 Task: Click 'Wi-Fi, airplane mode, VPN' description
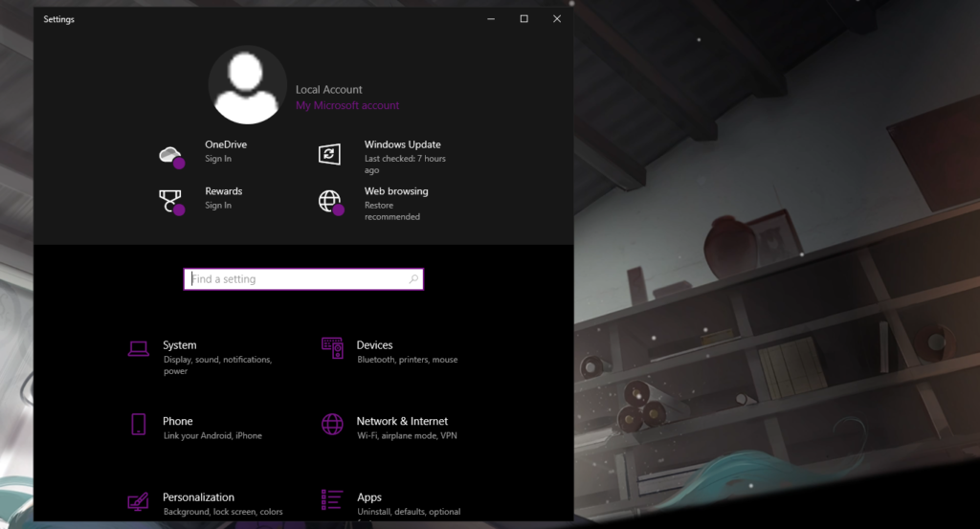tap(407, 436)
